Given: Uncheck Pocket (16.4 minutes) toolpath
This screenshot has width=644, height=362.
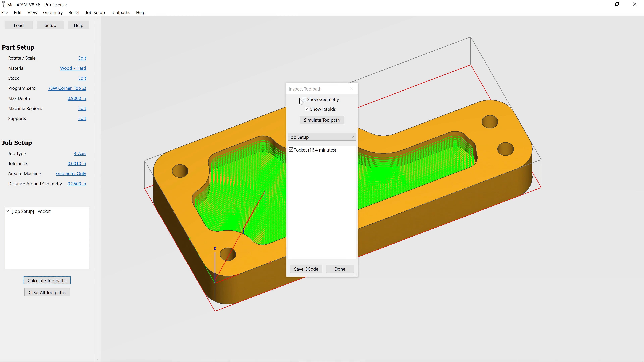Looking at the screenshot, I should (x=291, y=150).
